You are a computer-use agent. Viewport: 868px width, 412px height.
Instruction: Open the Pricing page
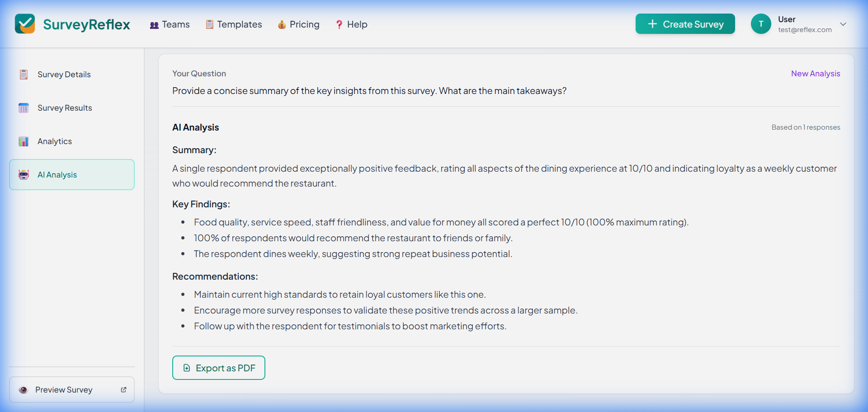tap(299, 24)
